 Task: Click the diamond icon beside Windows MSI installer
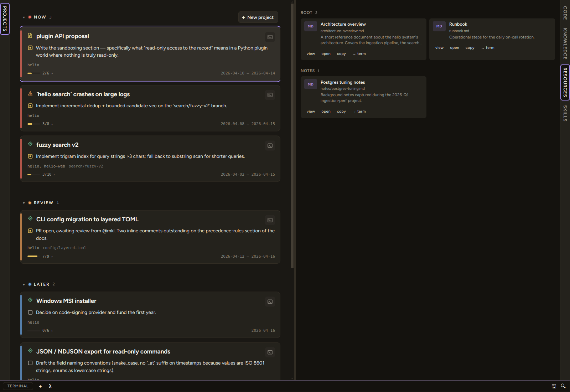point(30,300)
